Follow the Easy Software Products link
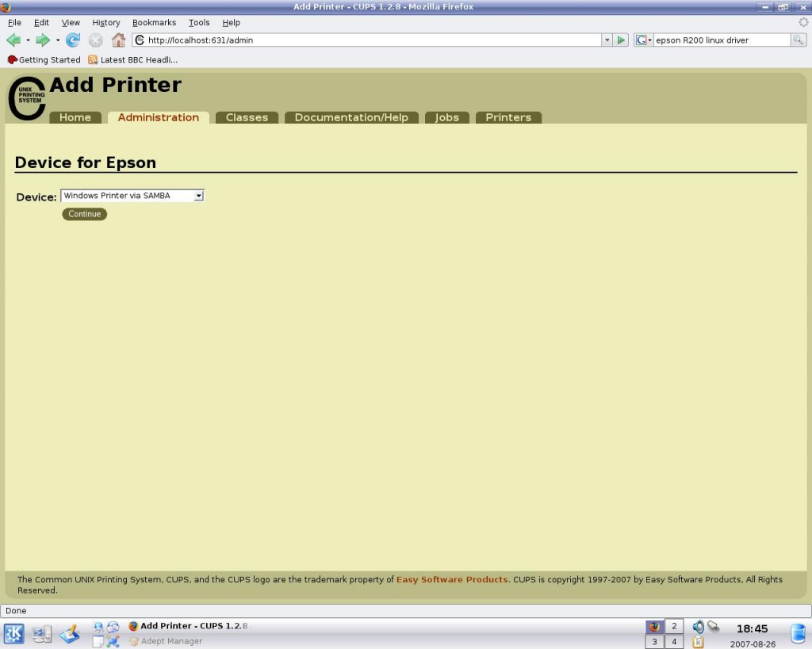Image resolution: width=812 pixels, height=649 pixels. (452, 579)
